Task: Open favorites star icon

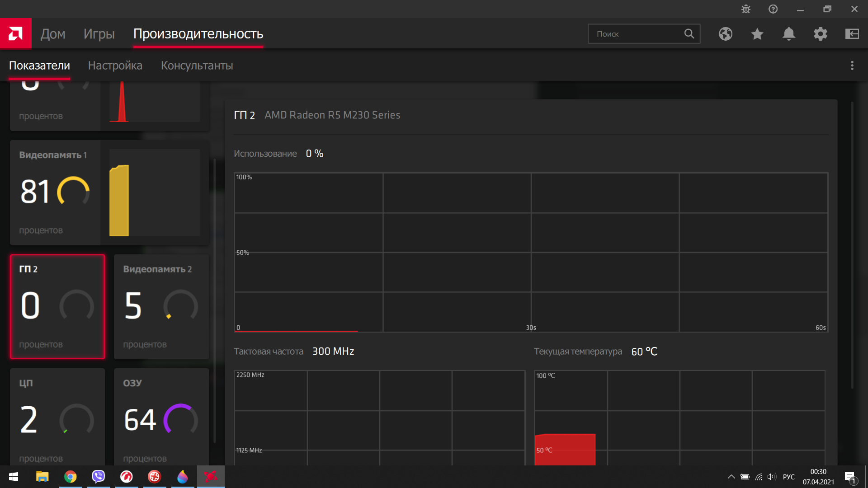Action: (757, 34)
